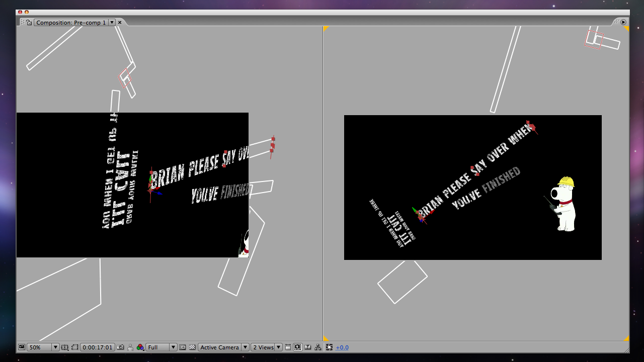
Task: Open the grid and guide options icon
Action: click(65, 347)
